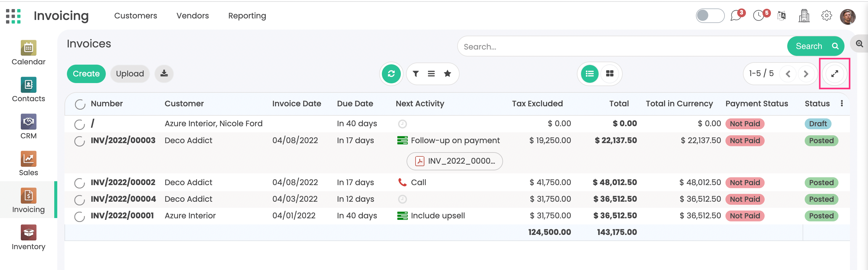The image size is (868, 270).
Task: Open the group-by lines menu
Action: [x=431, y=74]
